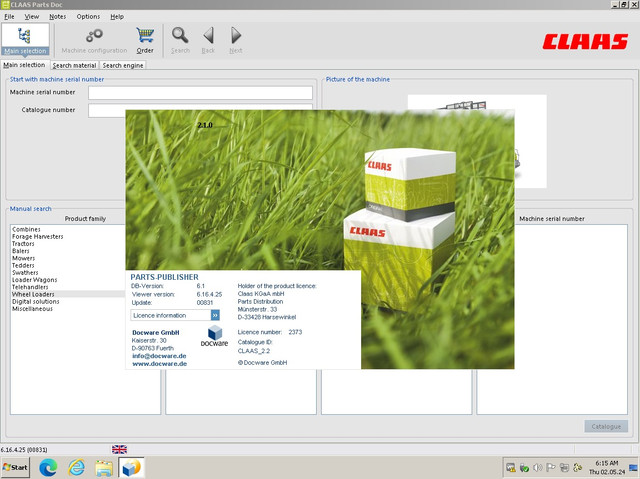Image resolution: width=640 pixels, height=479 pixels.
Task: Open the Help menu
Action: 117,17
